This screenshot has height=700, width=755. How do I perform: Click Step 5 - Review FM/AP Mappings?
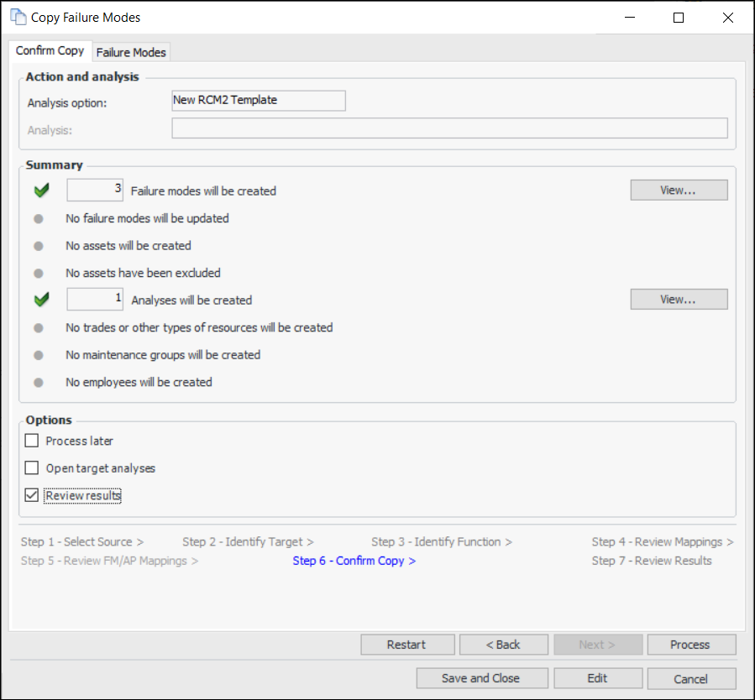109,561
